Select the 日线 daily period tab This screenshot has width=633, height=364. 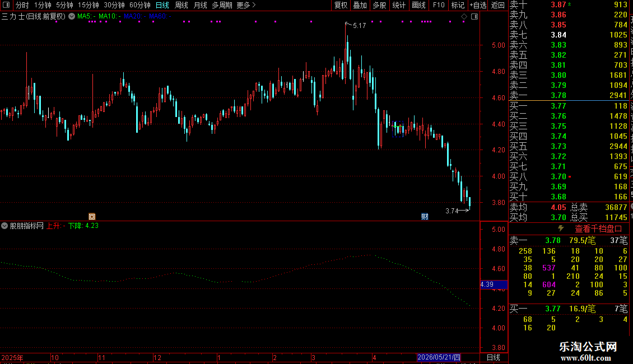pyautogui.click(x=162, y=5)
